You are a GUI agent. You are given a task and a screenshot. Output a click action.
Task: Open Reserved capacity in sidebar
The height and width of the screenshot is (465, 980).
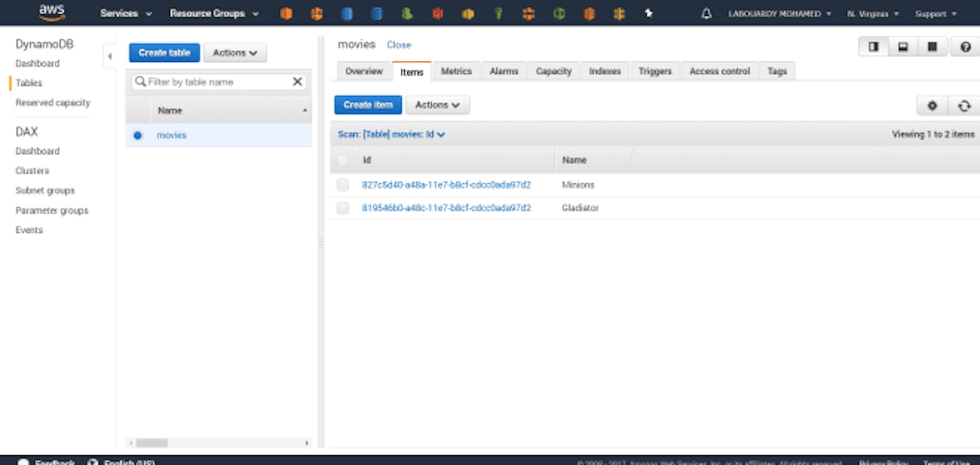point(53,103)
